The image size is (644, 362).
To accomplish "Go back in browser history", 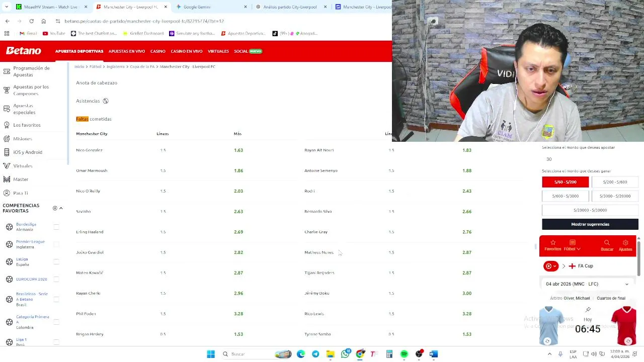I will pyautogui.click(x=7, y=21).
